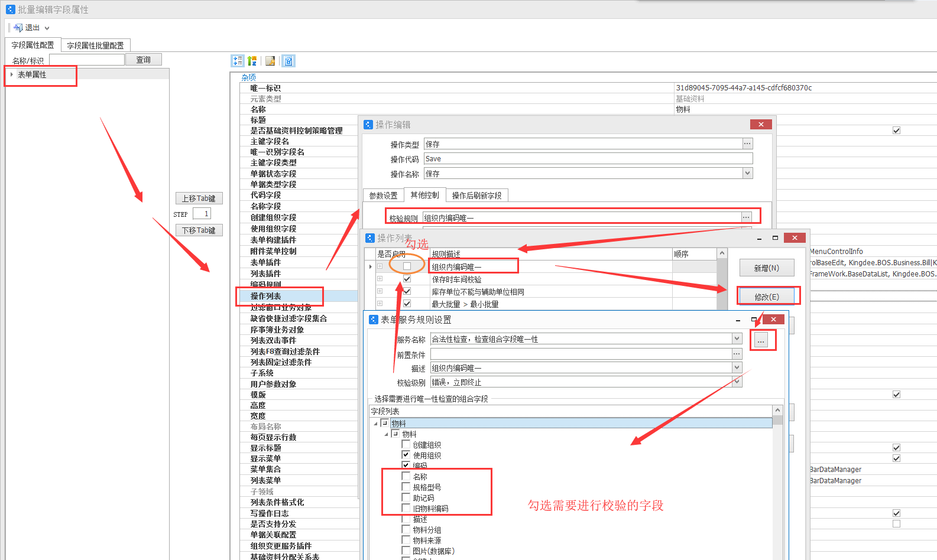Click the categorized view icon in property toolbar
This screenshot has width=937, height=560.
click(238, 61)
